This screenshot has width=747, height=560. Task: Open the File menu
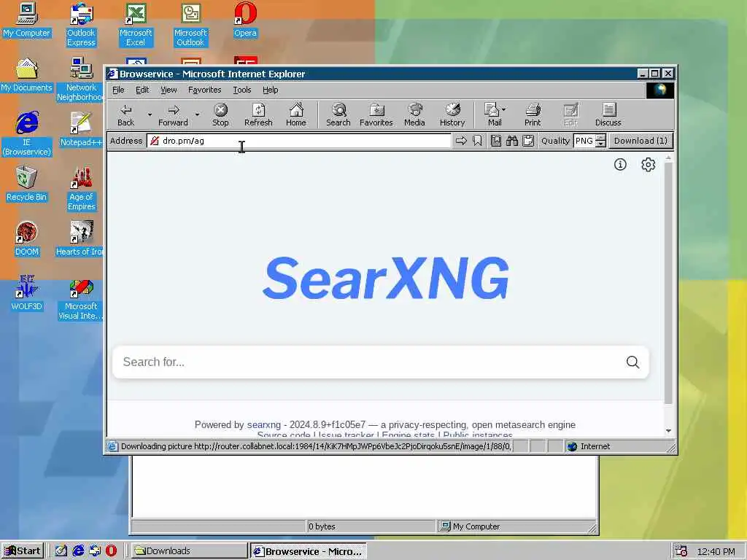tap(118, 90)
